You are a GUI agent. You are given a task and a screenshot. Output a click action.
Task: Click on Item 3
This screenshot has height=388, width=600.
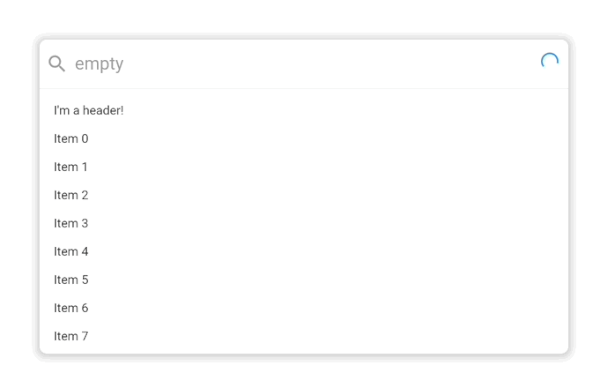point(304,223)
